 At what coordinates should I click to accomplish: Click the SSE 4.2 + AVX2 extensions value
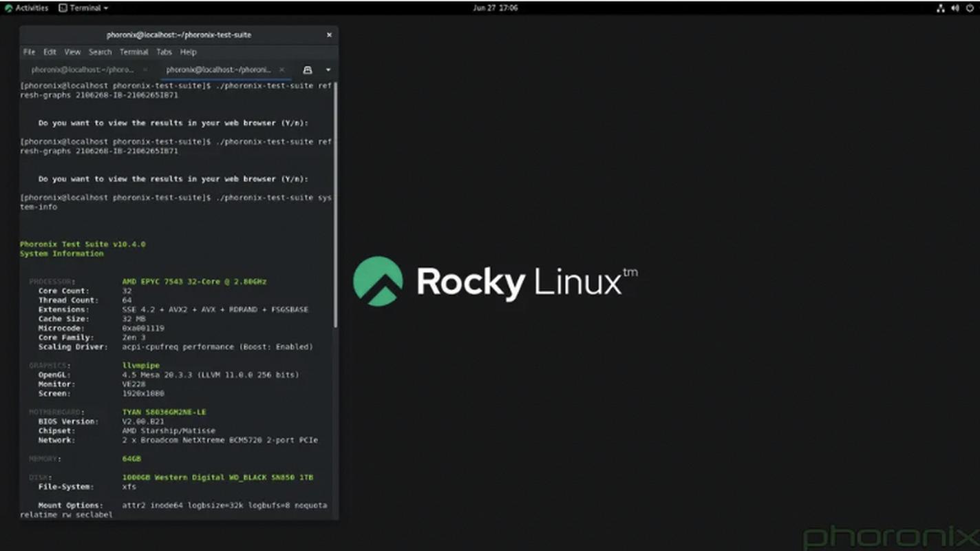[x=215, y=309]
